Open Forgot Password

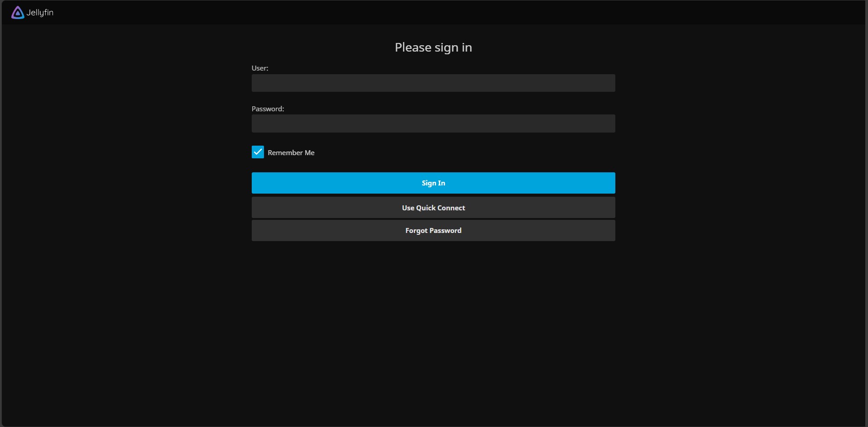[433, 230]
